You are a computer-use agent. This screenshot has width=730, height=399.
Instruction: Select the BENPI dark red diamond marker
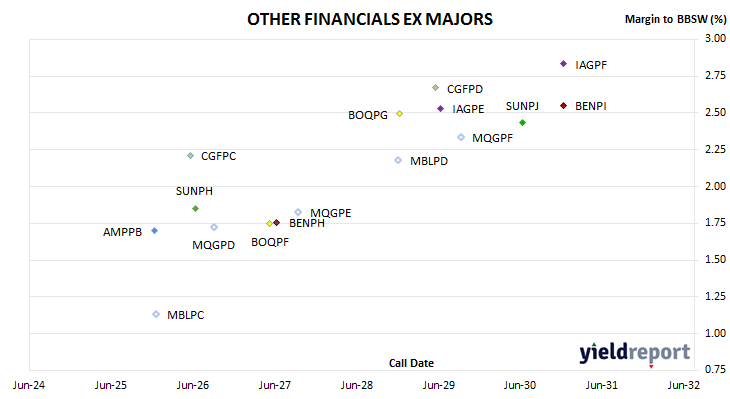click(563, 106)
